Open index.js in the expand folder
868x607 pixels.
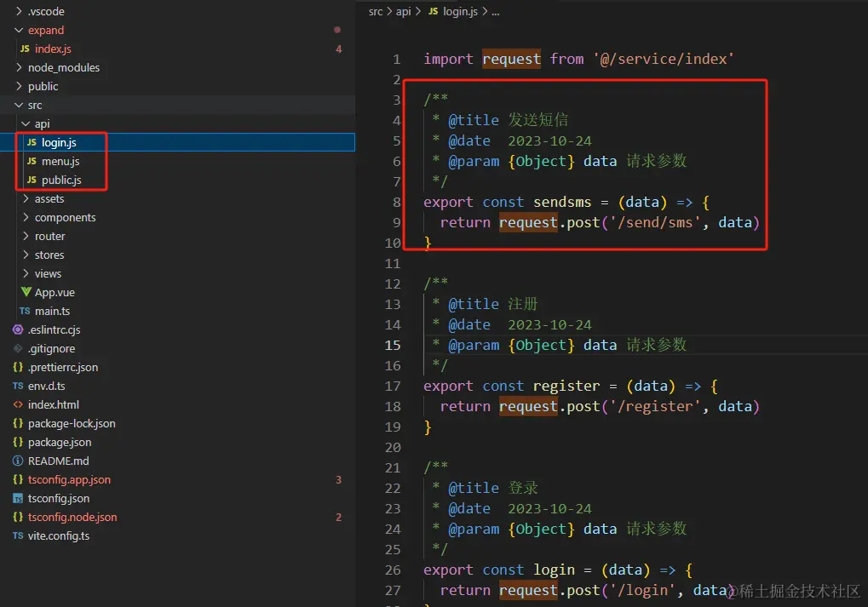(x=53, y=49)
